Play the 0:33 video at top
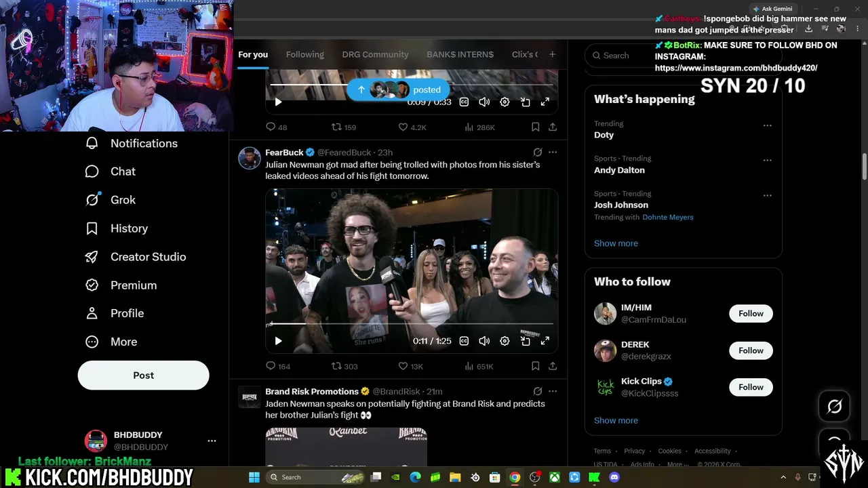This screenshot has width=868, height=488. click(x=278, y=102)
